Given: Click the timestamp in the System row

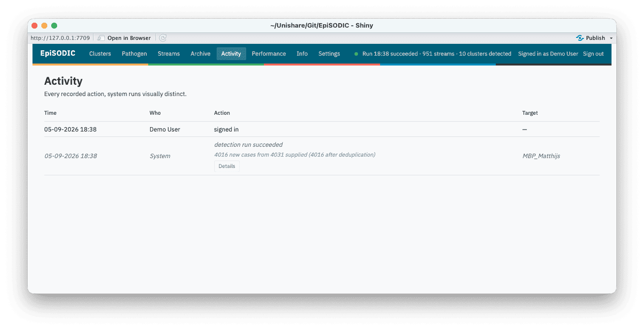Looking at the screenshot, I should [70, 156].
